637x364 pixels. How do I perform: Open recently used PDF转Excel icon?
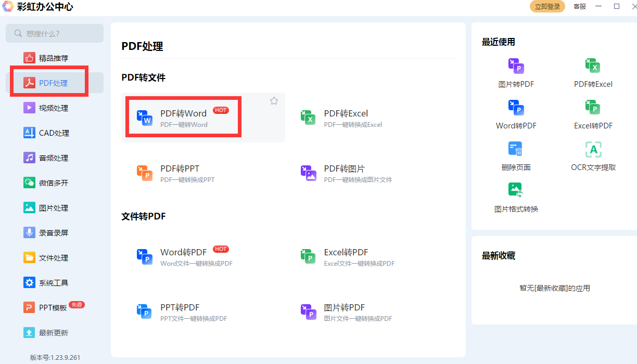[x=593, y=66]
